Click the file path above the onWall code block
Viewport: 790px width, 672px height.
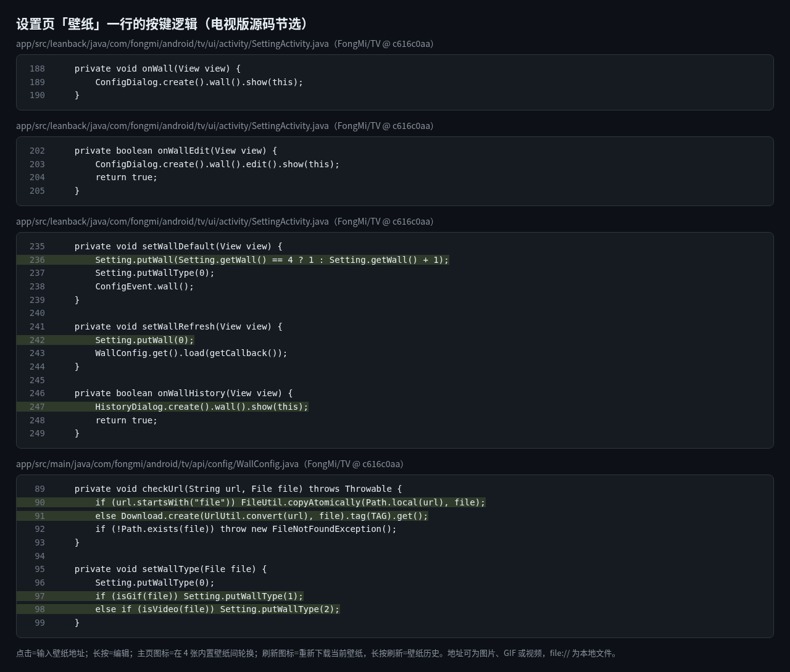coord(225,44)
